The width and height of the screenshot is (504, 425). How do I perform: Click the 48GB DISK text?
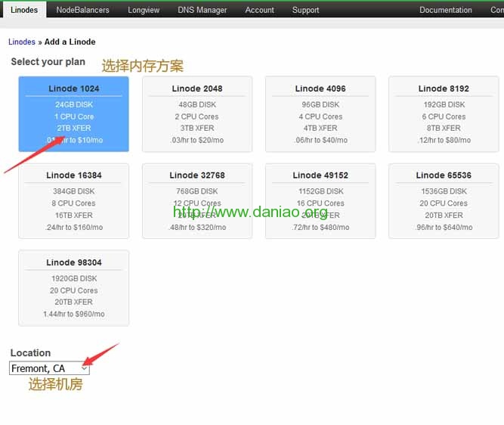click(197, 104)
